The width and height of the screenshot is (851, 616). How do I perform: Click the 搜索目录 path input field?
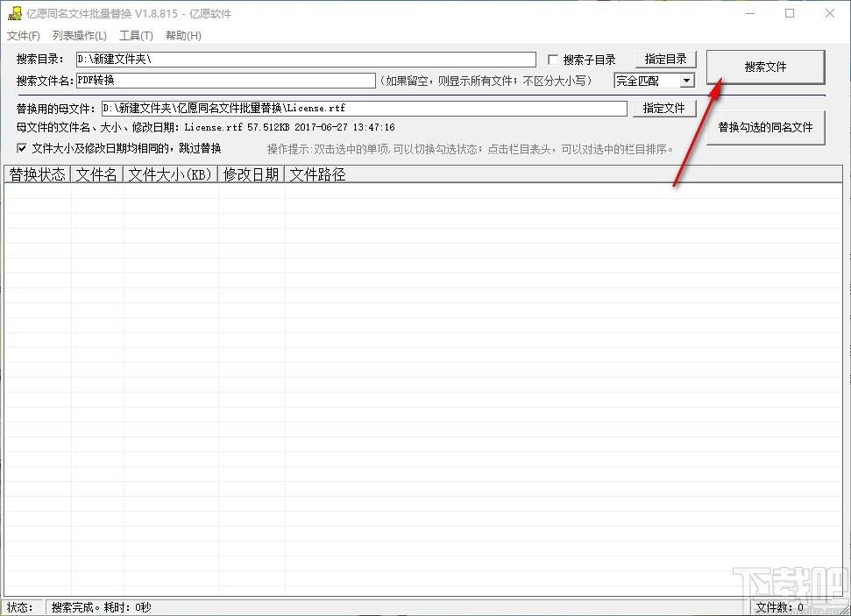click(306, 60)
